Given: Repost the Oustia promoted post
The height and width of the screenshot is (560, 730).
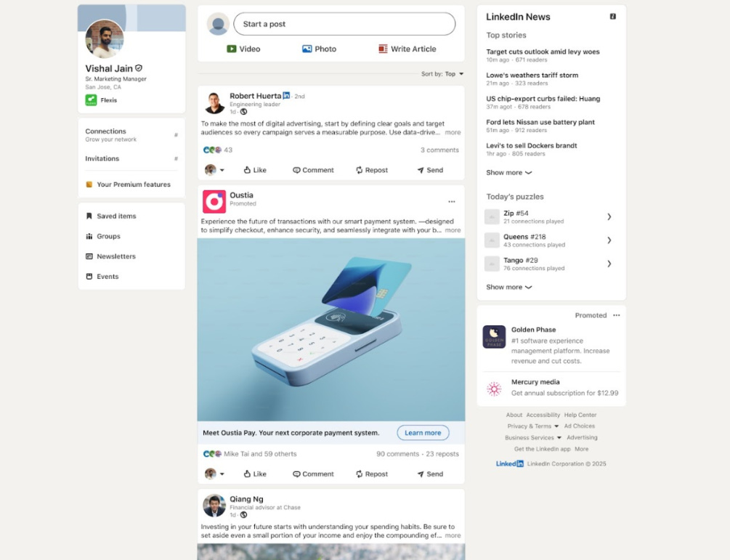Looking at the screenshot, I should pyautogui.click(x=371, y=474).
